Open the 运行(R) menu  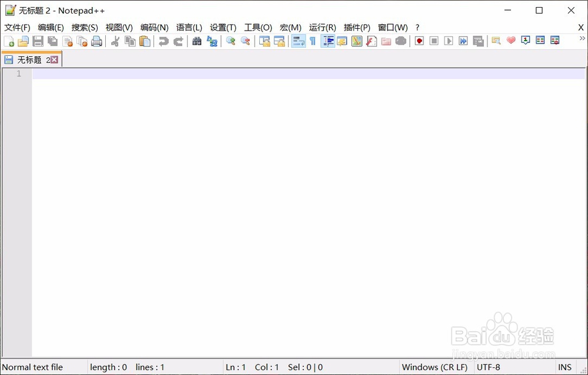pos(322,28)
